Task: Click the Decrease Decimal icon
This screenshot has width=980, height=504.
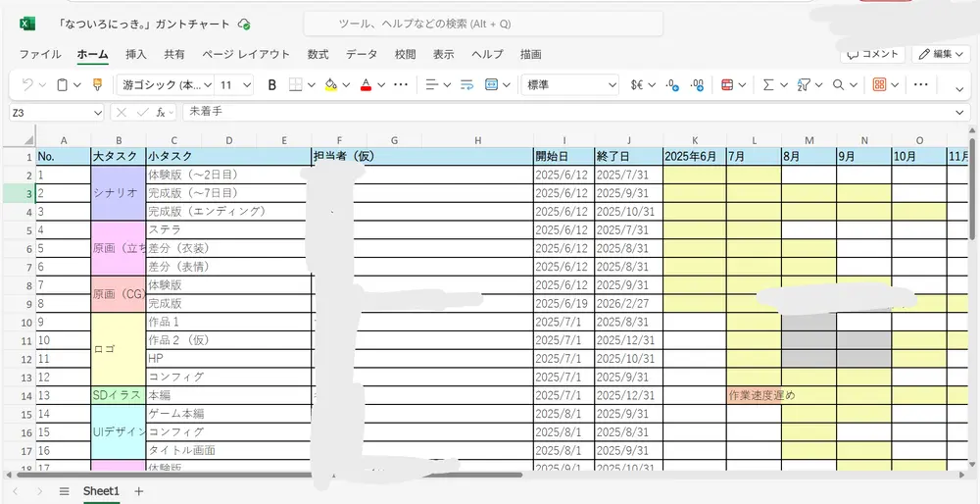Action: pyautogui.click(x=696, y=85)
